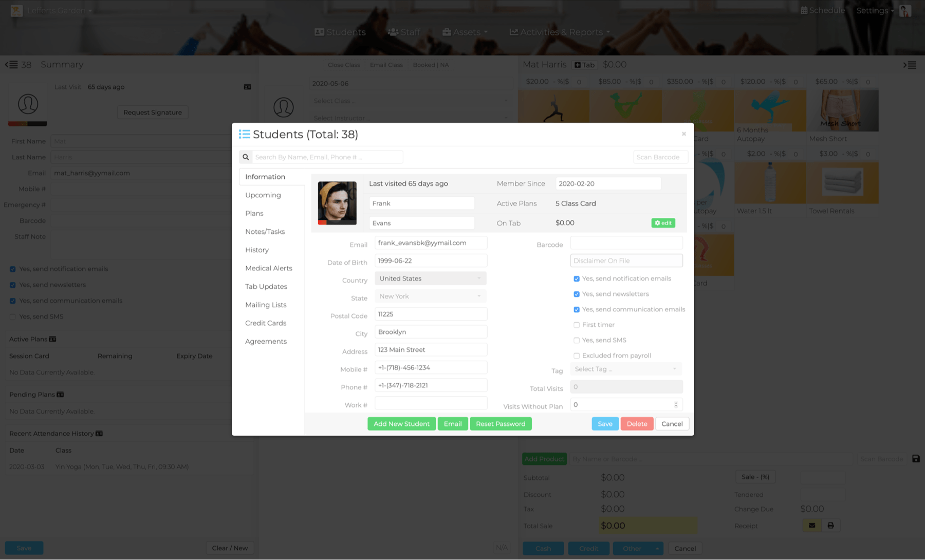
Task: Select the Mesh Short product image
Action: pyautogui.click(x=842, y=111)
